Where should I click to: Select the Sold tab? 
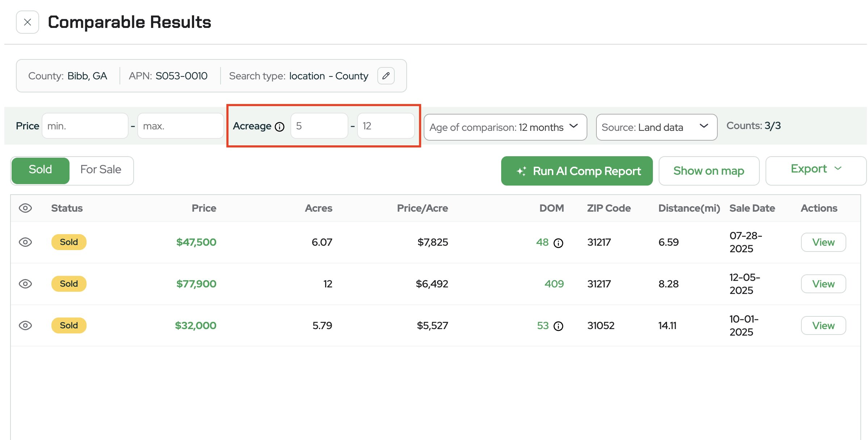coord(40,170)
